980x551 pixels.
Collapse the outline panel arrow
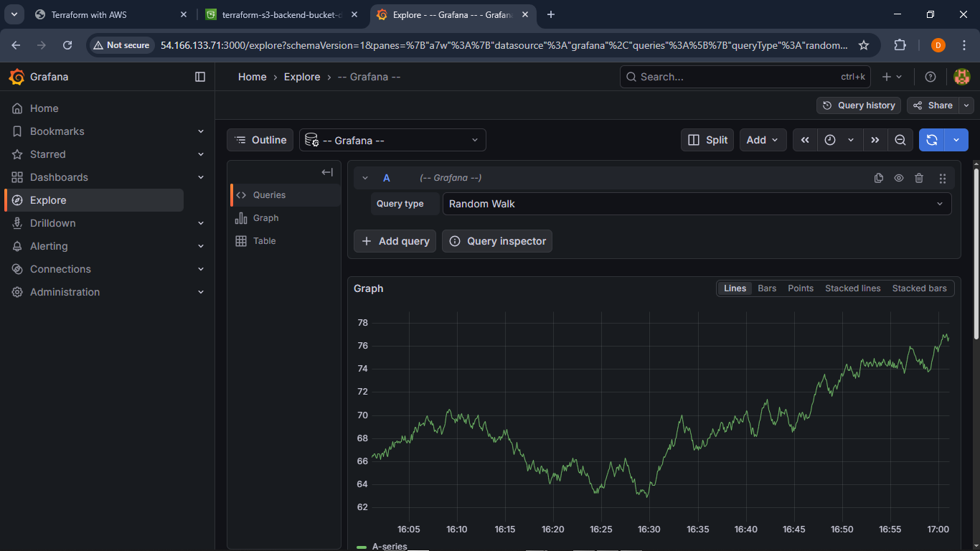[x=327, y=172]
